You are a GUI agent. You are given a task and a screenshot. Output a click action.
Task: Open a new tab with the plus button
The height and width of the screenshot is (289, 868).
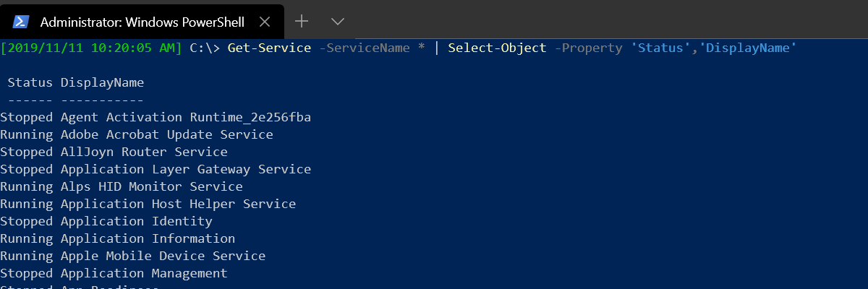click(302, 21)
